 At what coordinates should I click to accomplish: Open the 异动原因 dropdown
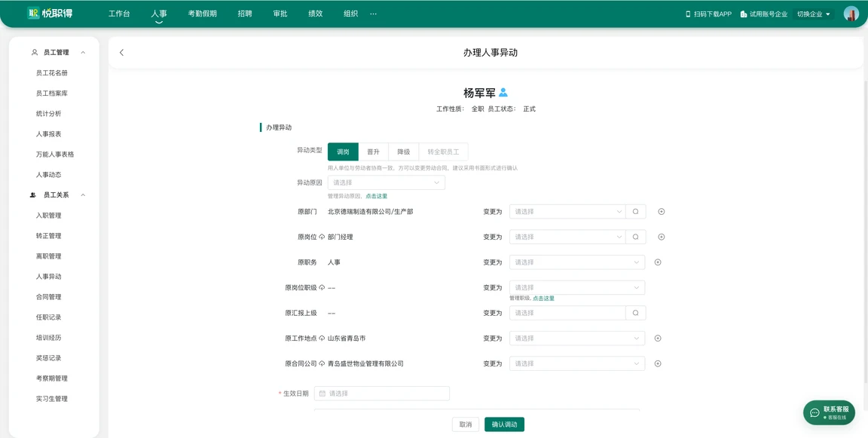(387, 182)
